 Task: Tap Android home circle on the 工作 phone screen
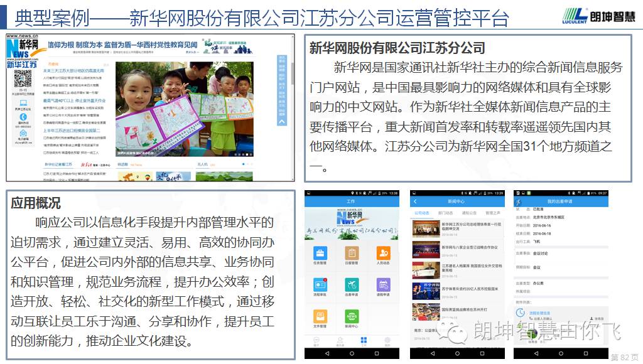pos(352,353)
